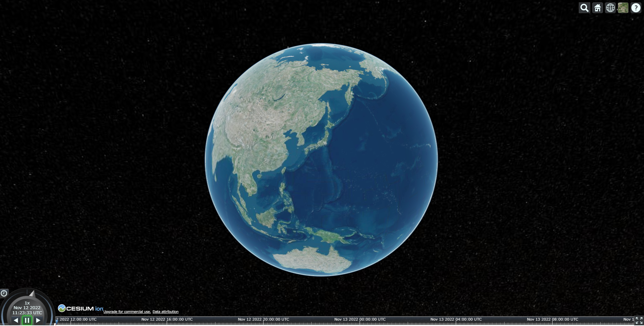Click the 1x speed multiplier label
The width and height of the screenshot is (644, 326).
pos(27,303)
